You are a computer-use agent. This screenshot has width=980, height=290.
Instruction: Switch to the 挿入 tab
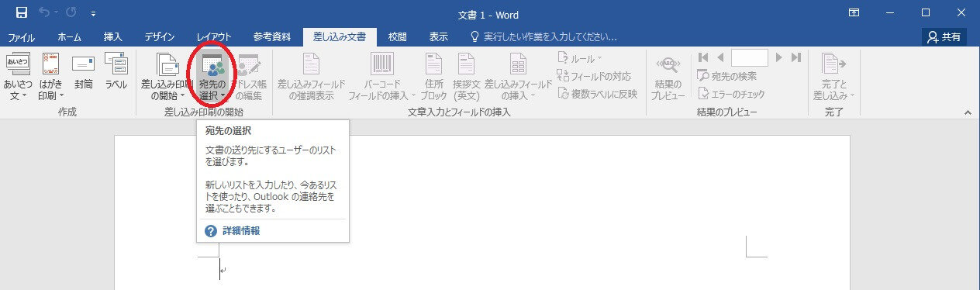click(113, 36)
